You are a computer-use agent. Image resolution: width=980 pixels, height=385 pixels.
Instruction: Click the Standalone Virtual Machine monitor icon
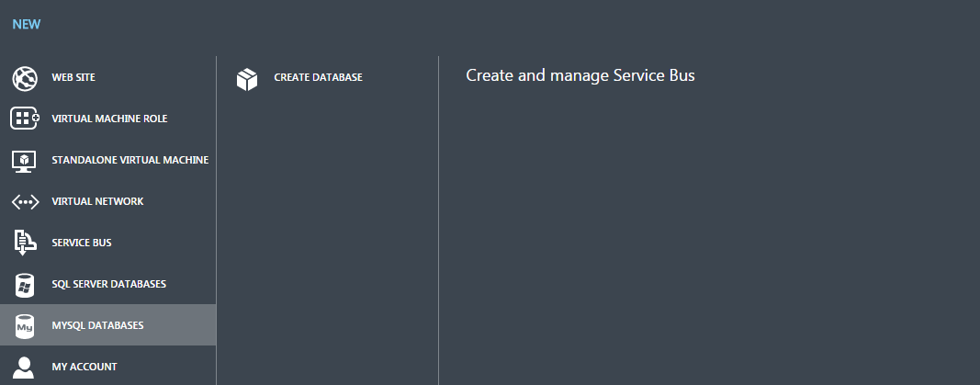click(25, 161)
